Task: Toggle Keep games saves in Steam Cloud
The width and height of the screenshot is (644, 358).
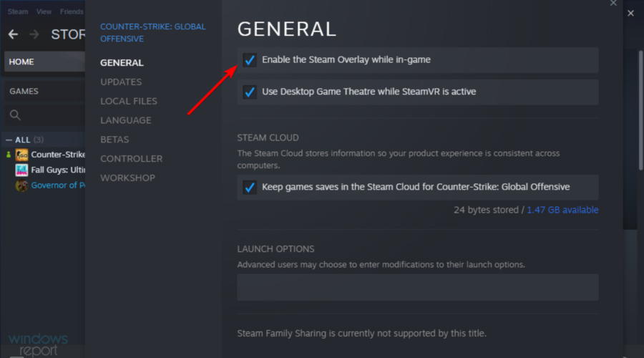Action: [250, 188]
